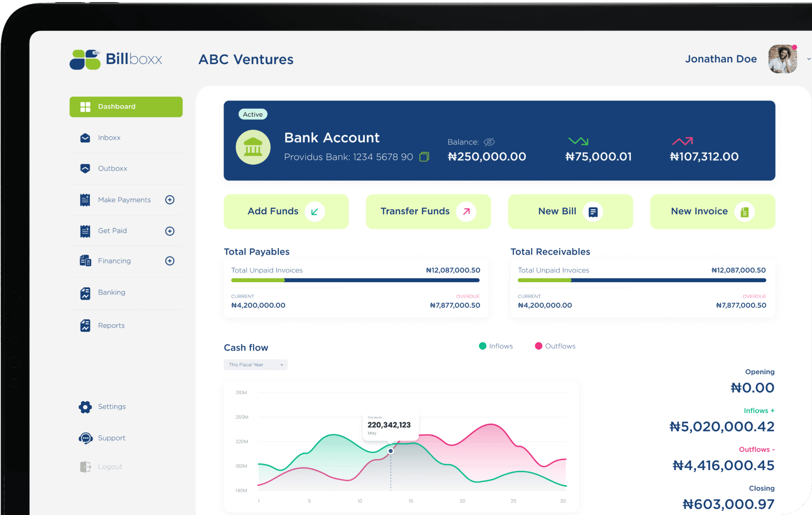Click the cash flow chart data point
812x515 pixels.
pos(391,451)
